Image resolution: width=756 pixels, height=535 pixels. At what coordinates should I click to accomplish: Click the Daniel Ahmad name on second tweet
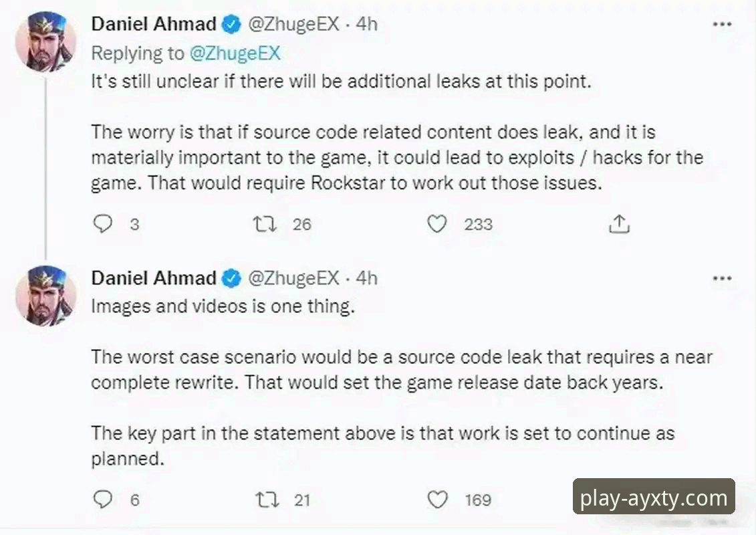154,278
